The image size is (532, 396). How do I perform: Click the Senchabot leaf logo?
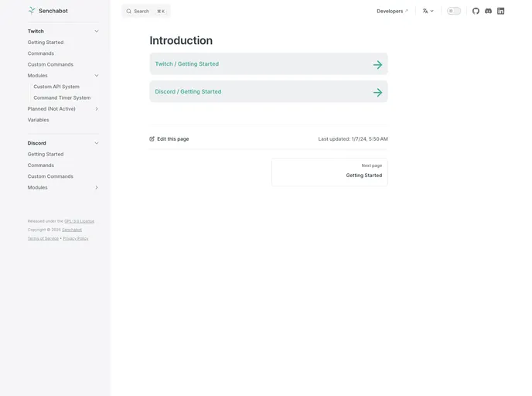tap(32, 11)
